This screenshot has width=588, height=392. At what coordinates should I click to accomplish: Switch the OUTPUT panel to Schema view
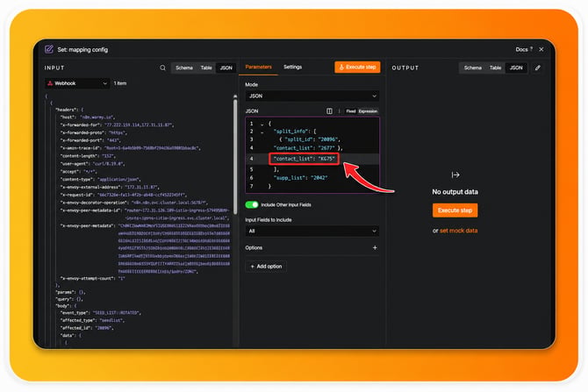472,68
